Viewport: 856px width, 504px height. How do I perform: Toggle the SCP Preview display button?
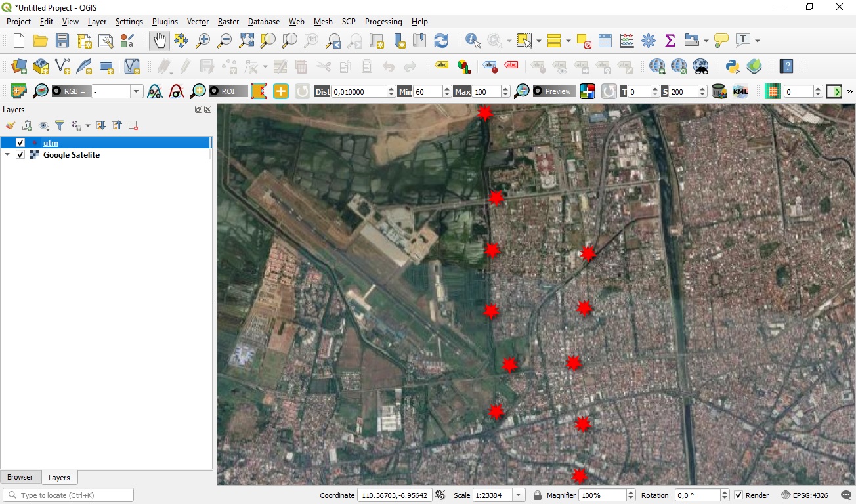(555, 92)
